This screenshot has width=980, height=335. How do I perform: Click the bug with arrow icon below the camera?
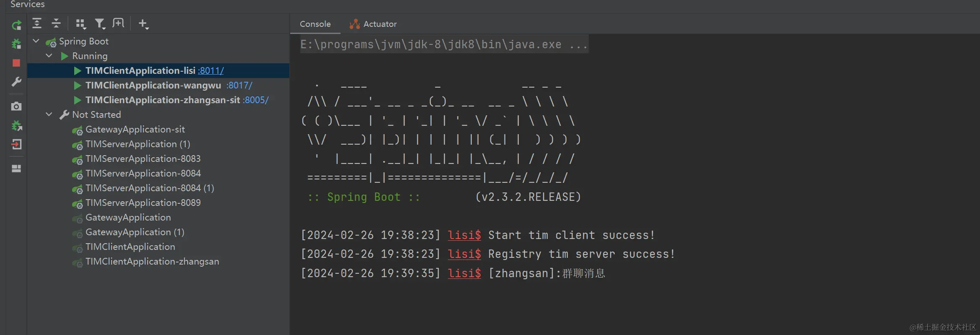(x=17, y=125)
